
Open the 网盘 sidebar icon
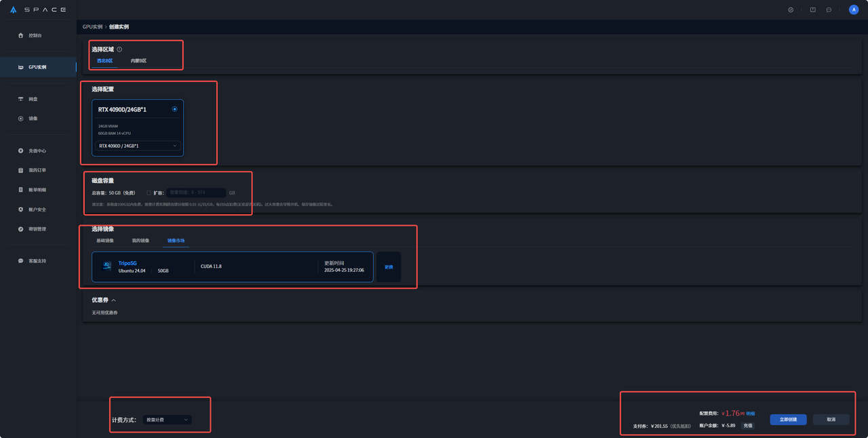[20, 99]
